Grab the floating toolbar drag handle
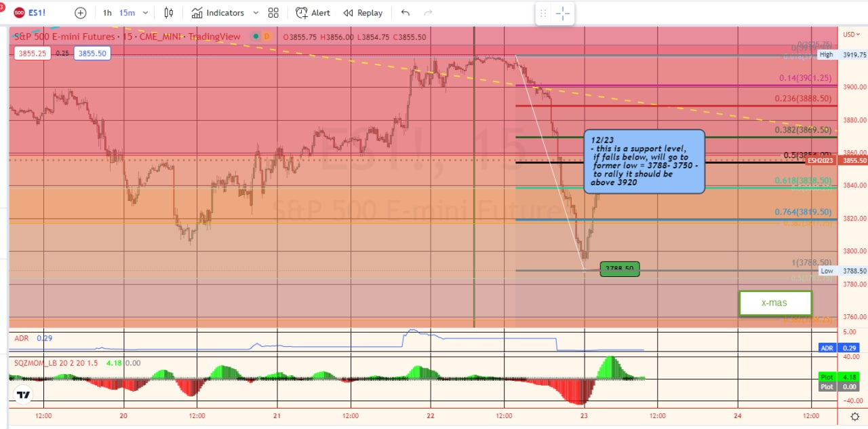 pos(542,13)
